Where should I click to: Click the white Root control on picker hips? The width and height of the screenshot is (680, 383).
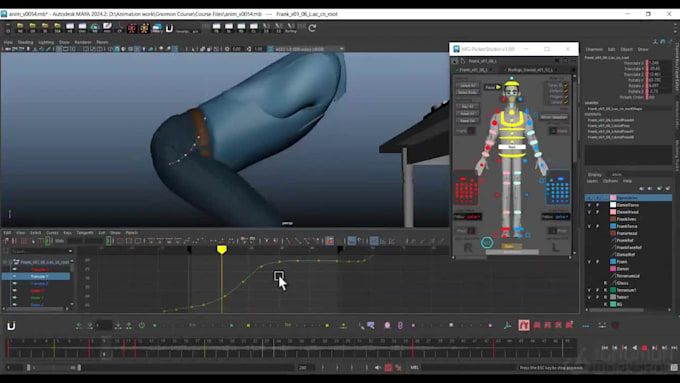[x=512, y=147]
